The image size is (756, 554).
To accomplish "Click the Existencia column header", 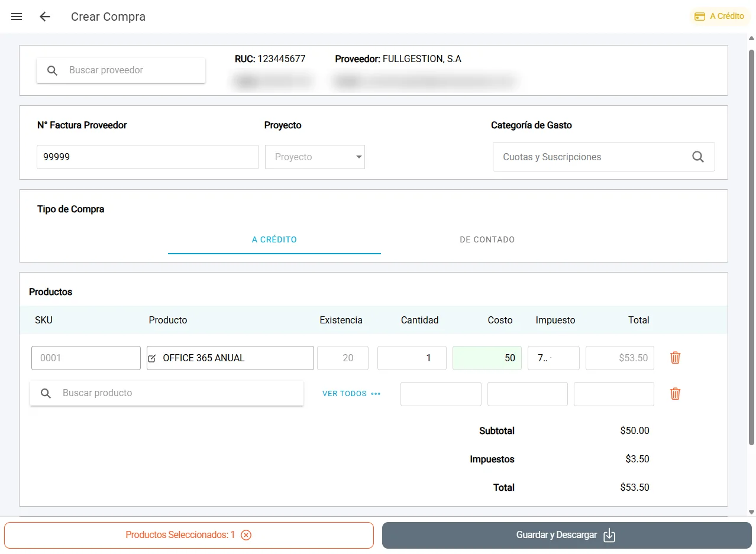I will [x=341, y=320].
